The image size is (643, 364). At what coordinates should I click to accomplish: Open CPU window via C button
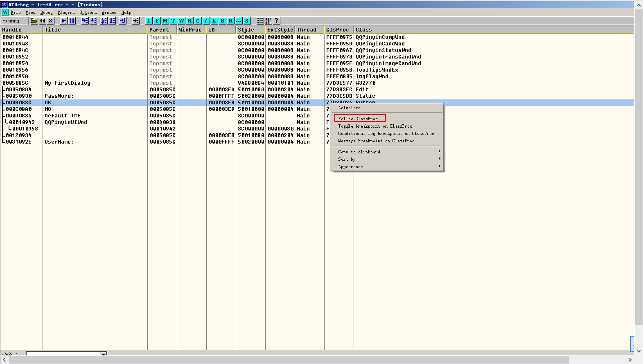tap(198, 21)
